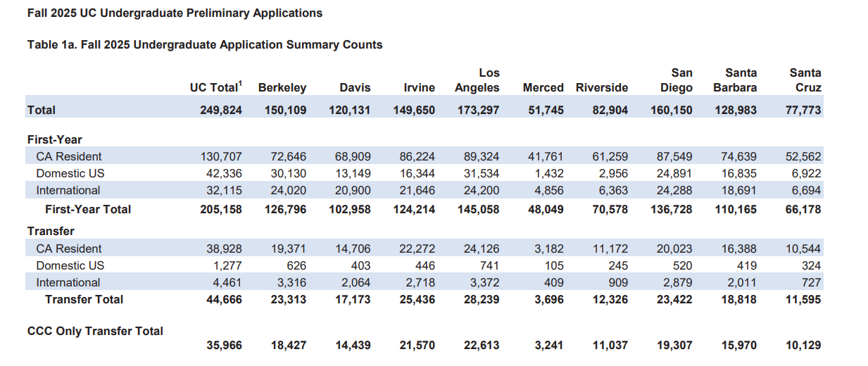Select Berkeley total 150,109
This screenshot has width=868, height=366.
[285, 111]
